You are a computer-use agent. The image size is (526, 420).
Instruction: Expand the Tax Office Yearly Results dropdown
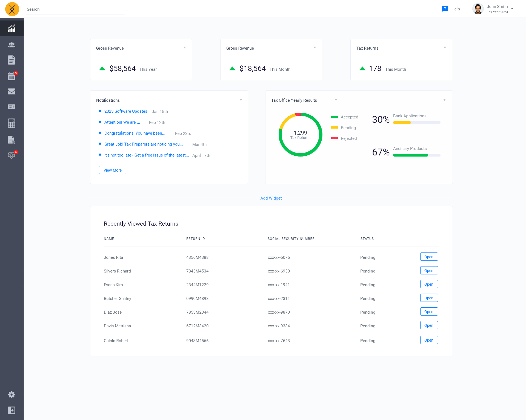(x=336, y=100)
